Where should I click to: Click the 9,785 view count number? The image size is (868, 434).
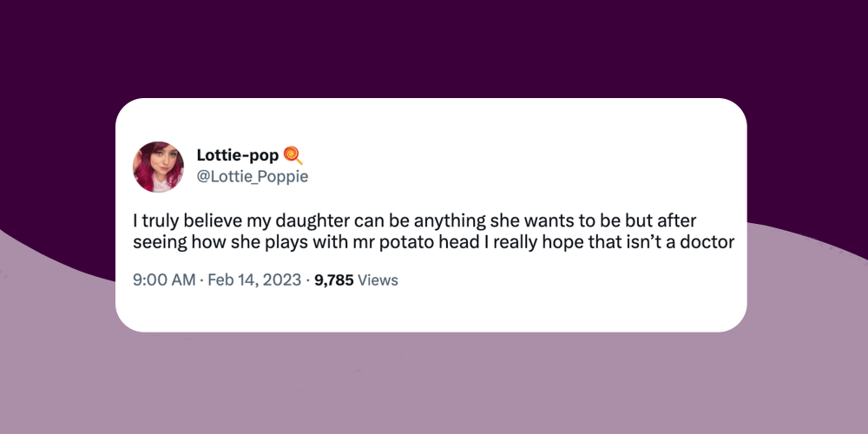tap(333, 280)
